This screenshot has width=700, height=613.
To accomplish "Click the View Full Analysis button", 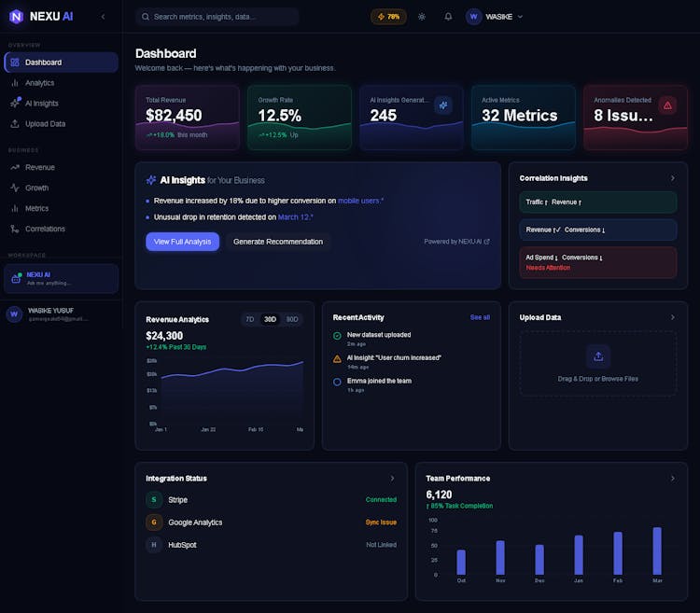I will pos(182,242).
